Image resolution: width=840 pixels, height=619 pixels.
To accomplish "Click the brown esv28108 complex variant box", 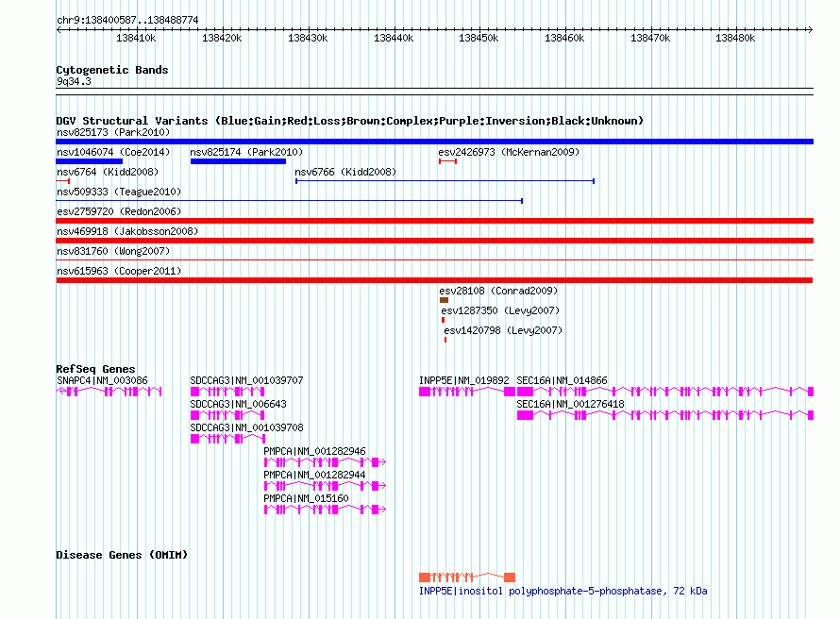I will 444,300.
